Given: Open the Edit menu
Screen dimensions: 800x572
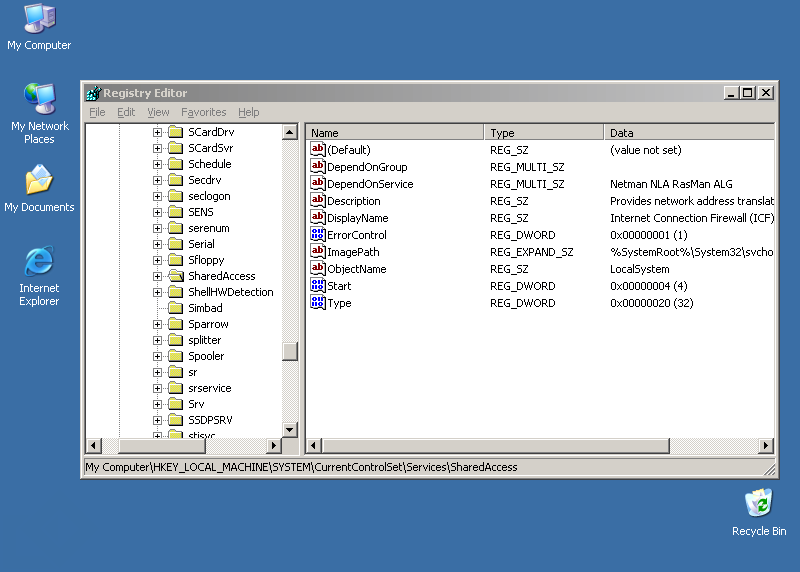Looking at the screenshot, I should click(126, 112).
